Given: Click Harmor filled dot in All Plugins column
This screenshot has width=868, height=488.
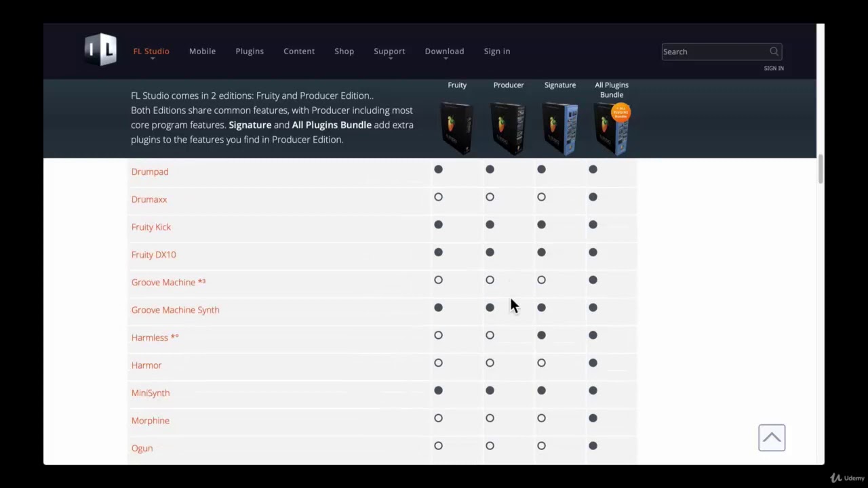Looking at the screenshot, I should tap(593, 363).
